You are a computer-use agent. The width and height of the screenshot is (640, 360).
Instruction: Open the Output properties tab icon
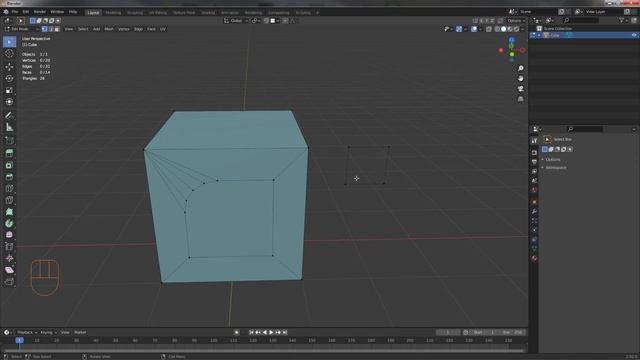click(534, 162)
